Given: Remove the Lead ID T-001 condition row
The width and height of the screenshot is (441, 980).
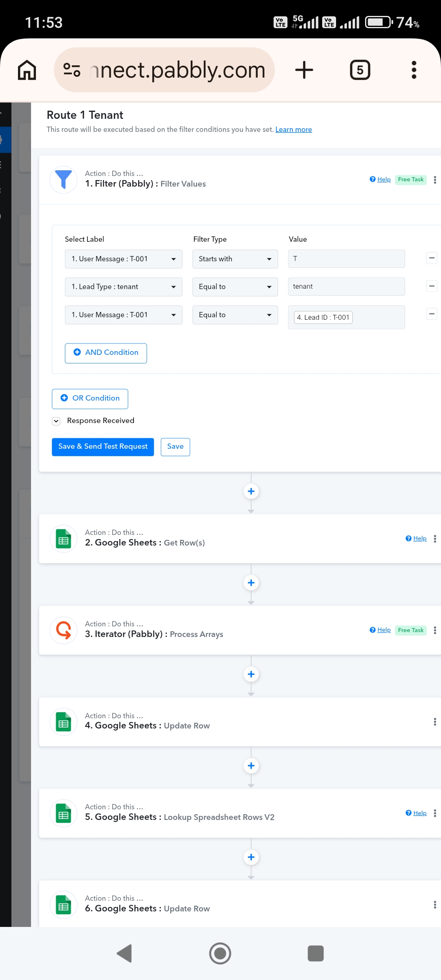Looking at the screenshot, I should [x=432, y=314].
